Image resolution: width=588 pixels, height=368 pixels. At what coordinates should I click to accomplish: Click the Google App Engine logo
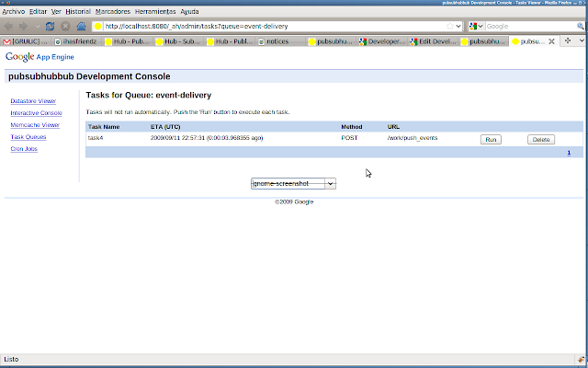40,57
